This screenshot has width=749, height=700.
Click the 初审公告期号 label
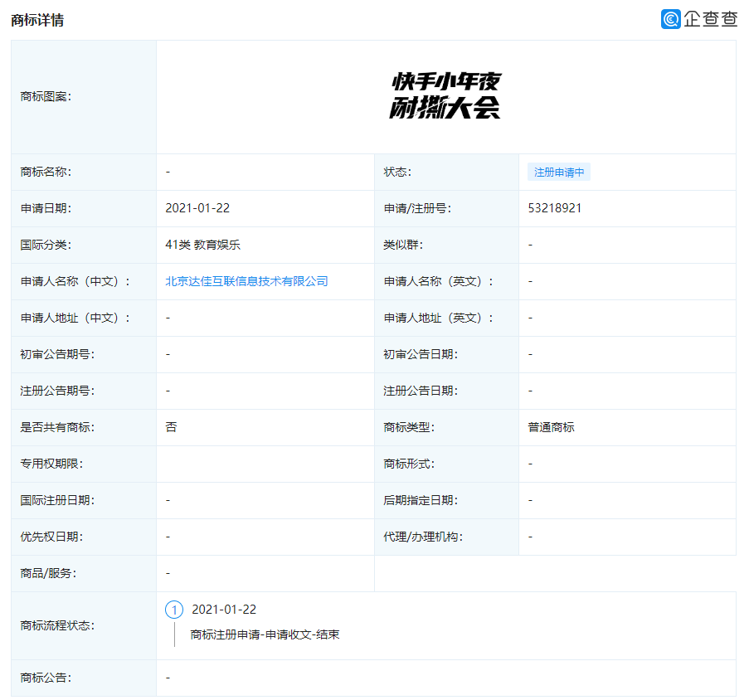coord(57,354)
